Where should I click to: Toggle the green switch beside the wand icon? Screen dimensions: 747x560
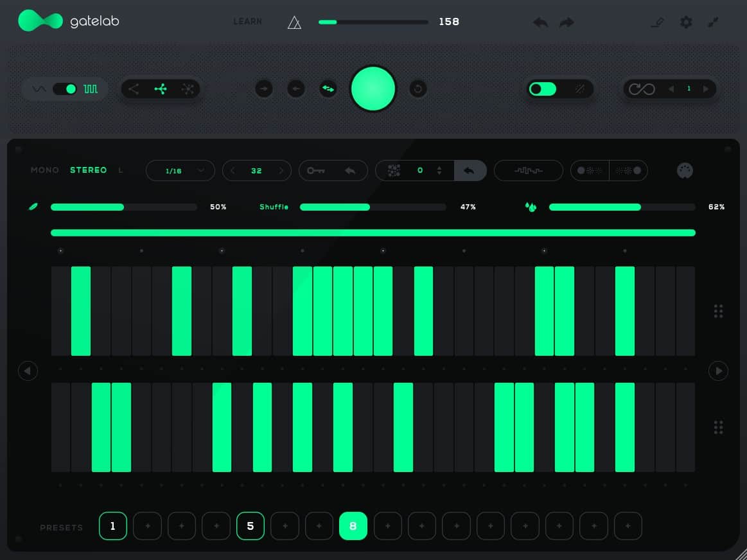[542, 89]
